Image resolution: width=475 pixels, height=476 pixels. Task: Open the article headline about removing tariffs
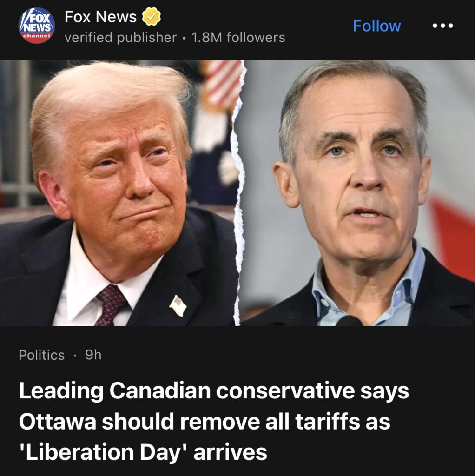pyautogui.click(x=214, y=421)
